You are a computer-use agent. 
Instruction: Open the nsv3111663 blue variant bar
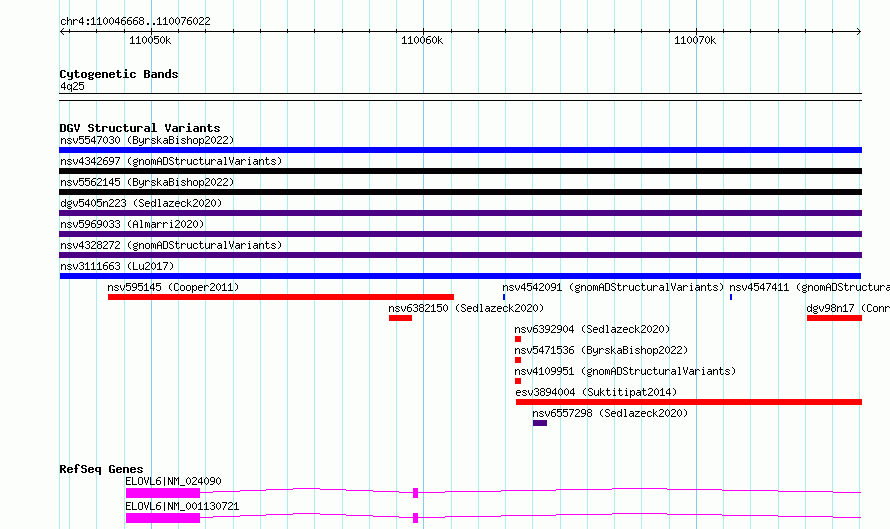(x=460, y=276)
